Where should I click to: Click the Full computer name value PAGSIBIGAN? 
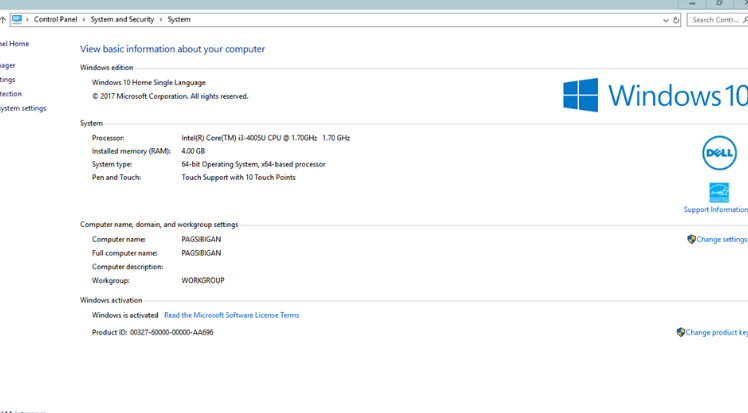[x=201, y=253]
